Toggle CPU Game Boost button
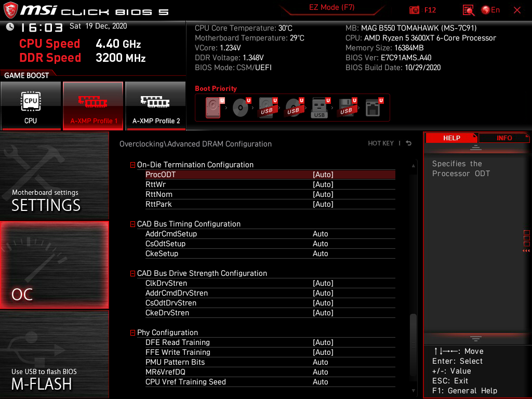Screen dimensions: 532x399 31,106
